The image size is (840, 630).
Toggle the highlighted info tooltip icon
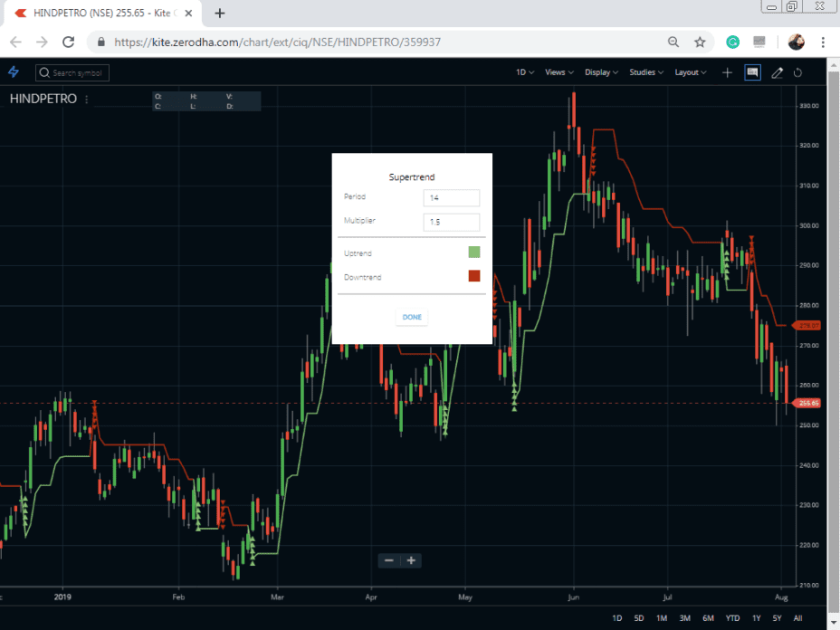point(752,72)
